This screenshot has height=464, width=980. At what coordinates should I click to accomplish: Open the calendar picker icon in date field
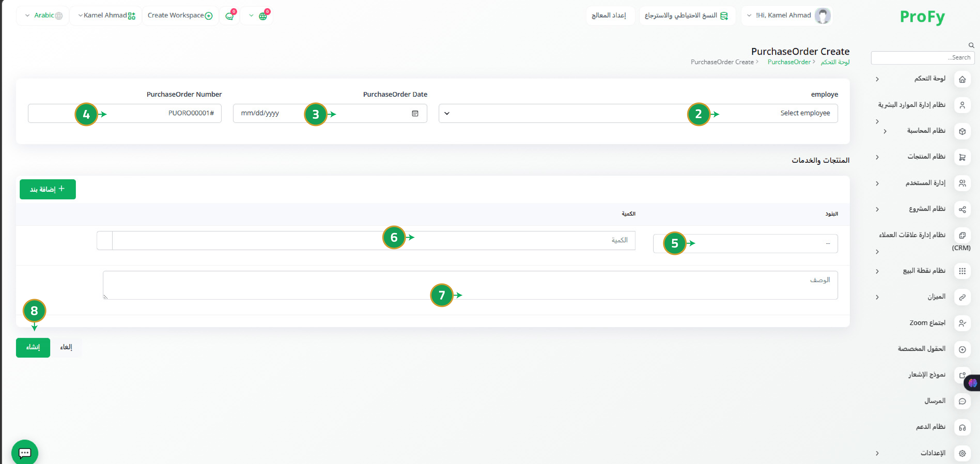tap(415, 113)
